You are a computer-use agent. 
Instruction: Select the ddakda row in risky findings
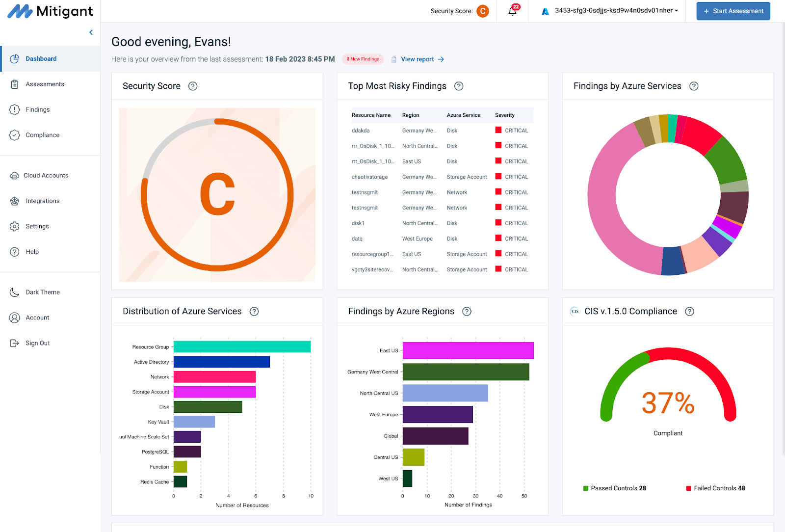click(442, 131)
